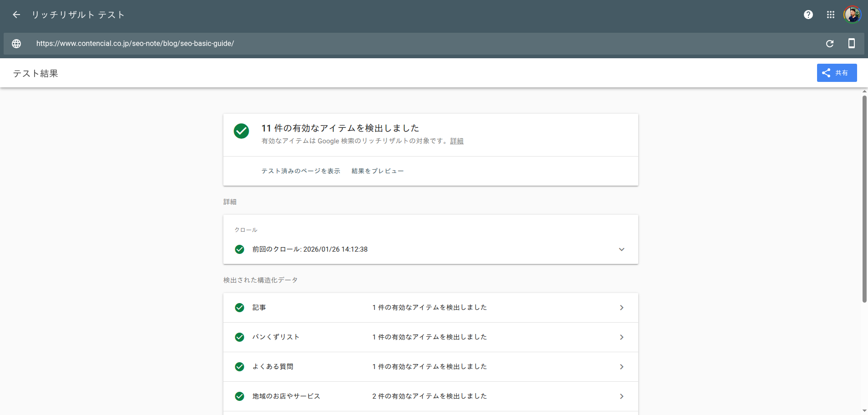Expand the パンくずリスト result row
Viewport: 868px width, 415px height.
pyautogui.click(x=621, y=337)
